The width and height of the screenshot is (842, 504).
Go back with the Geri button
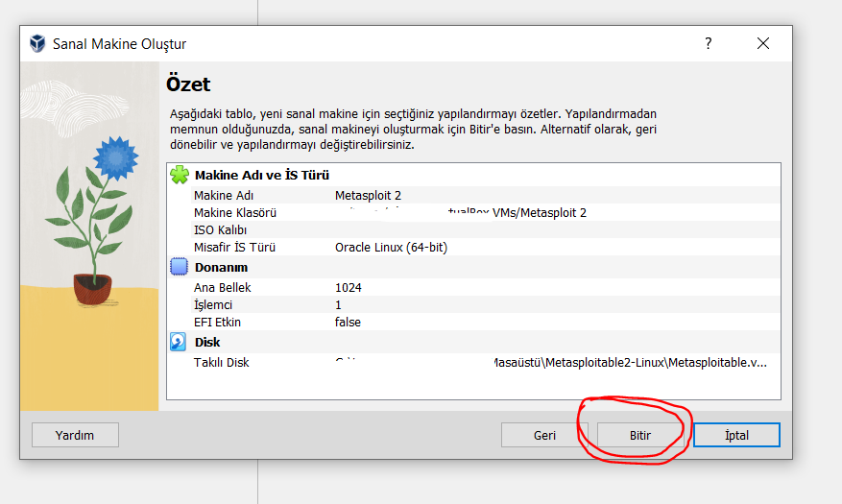point(544,435)
